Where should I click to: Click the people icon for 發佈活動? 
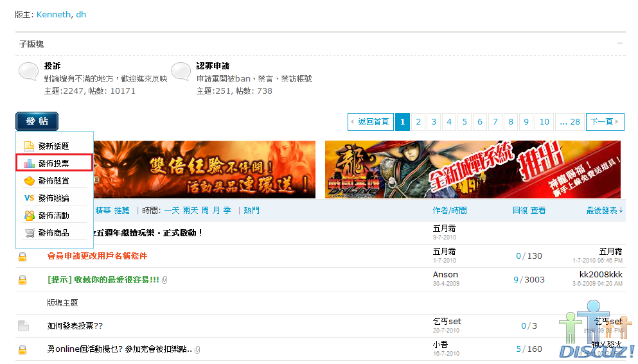pyautogui.click(x=29, y=215)
